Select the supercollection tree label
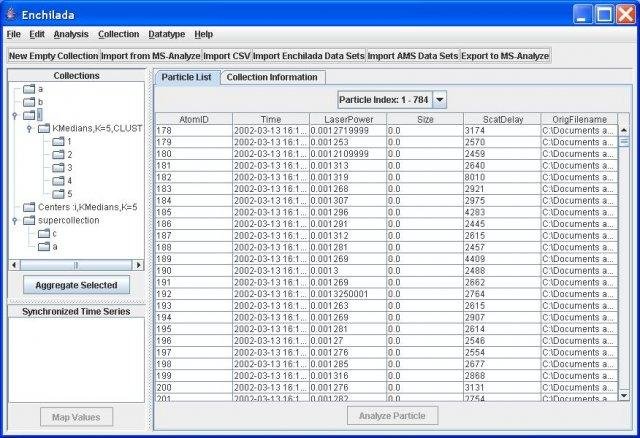Viewport: 640px width, 438px height. click(69, 220)
